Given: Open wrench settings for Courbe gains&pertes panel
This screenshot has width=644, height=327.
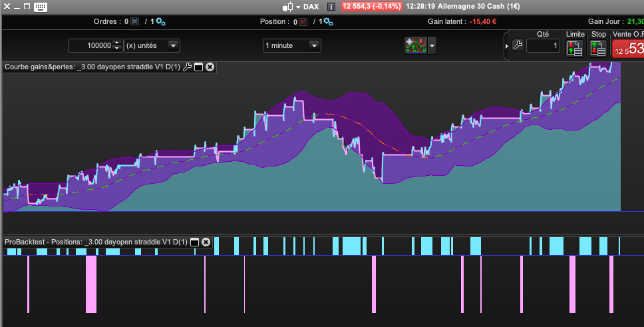Looking at the screenshot, I should 187,67.
